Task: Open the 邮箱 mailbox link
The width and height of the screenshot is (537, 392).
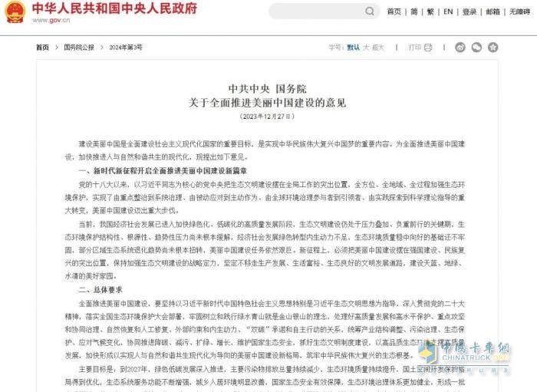Action: click(493, 12)
